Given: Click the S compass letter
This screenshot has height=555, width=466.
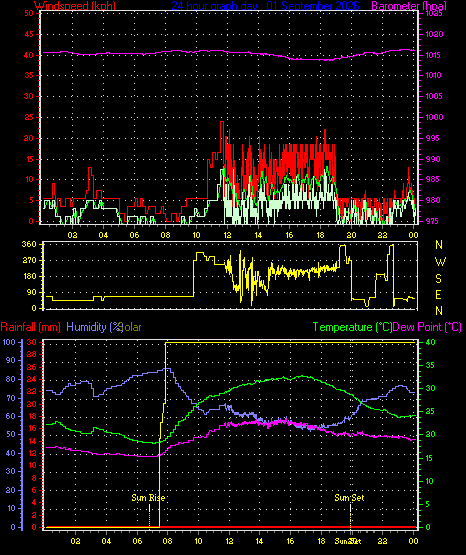Looking at the screenshot, I should (x=438, y=279).
